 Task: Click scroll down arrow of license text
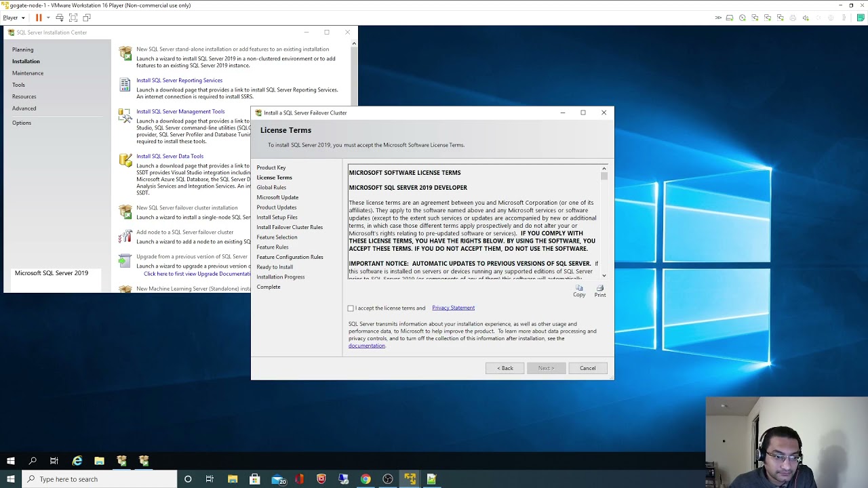(x=604, y=275)
